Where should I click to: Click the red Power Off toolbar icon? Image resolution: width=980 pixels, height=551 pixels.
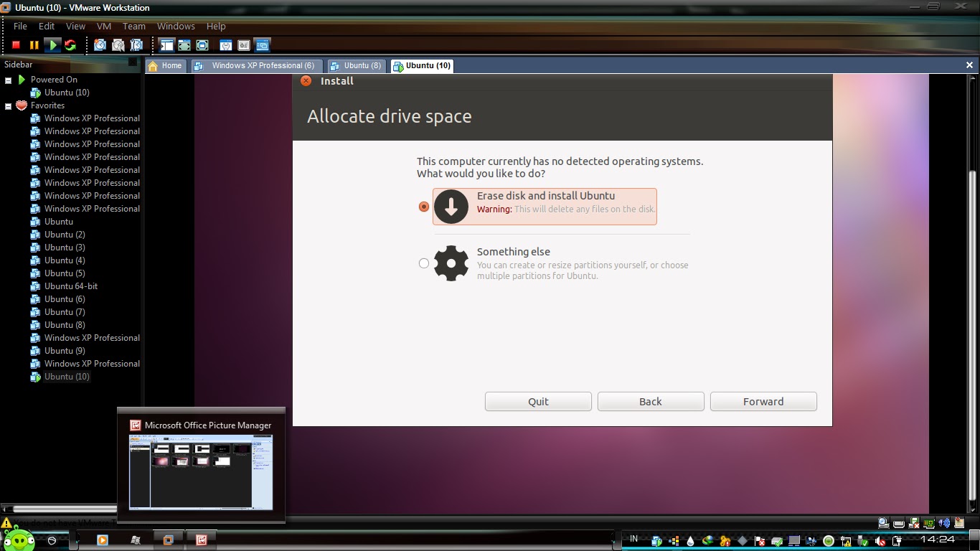click(16, 45)
